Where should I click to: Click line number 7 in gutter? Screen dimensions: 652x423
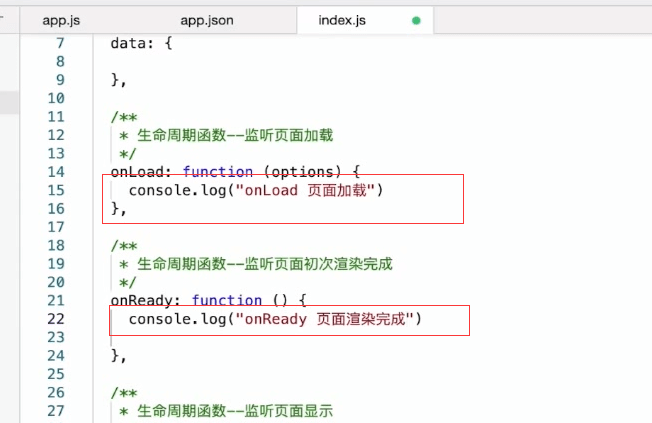point(60,43)
